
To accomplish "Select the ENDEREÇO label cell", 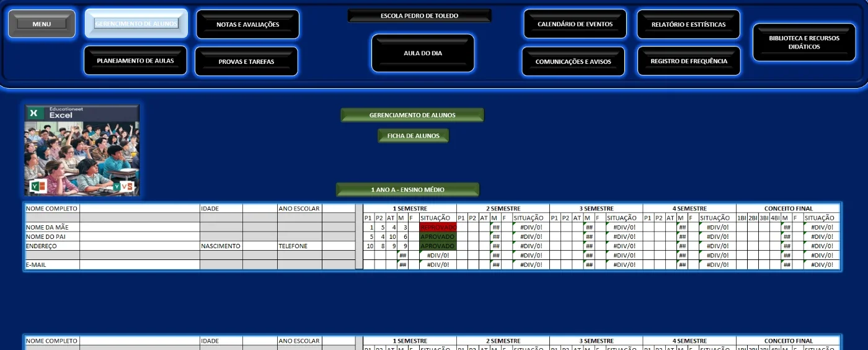I will (52, 246).
